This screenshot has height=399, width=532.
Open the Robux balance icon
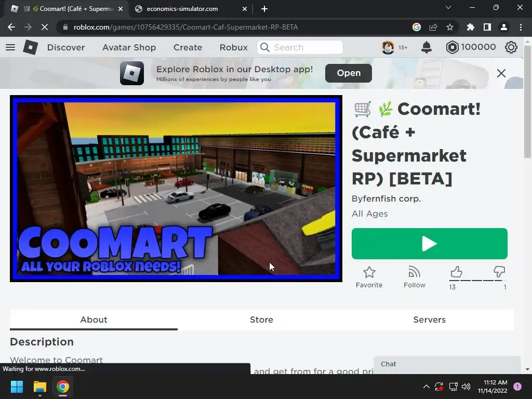(453, 47)
